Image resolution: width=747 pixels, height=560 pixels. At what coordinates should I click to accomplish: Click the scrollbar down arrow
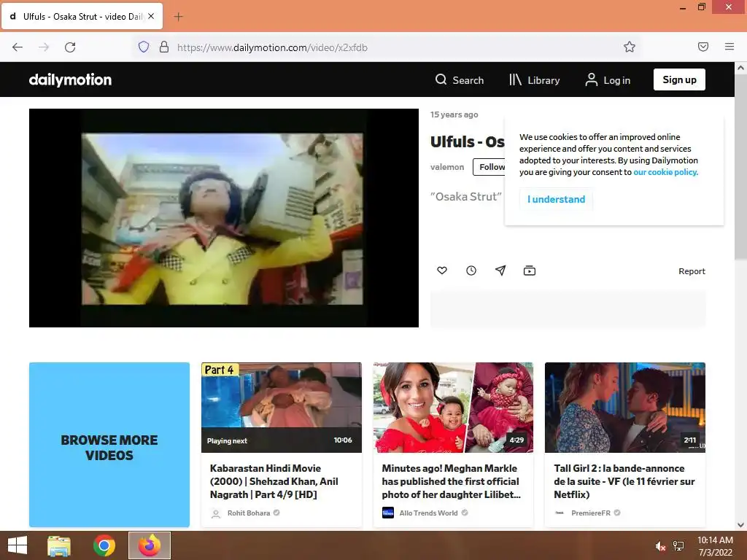(x=741, y=525)
